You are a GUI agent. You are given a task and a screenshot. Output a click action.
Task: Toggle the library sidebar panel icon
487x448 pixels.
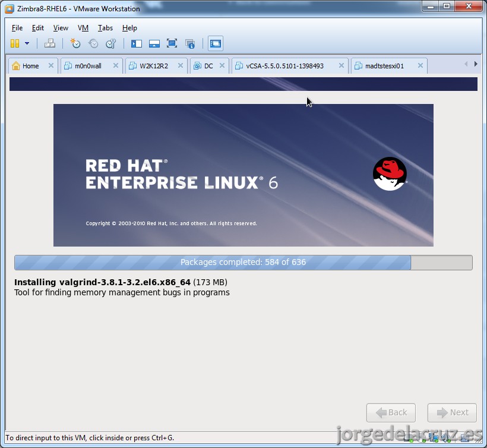tap(137, 43)
